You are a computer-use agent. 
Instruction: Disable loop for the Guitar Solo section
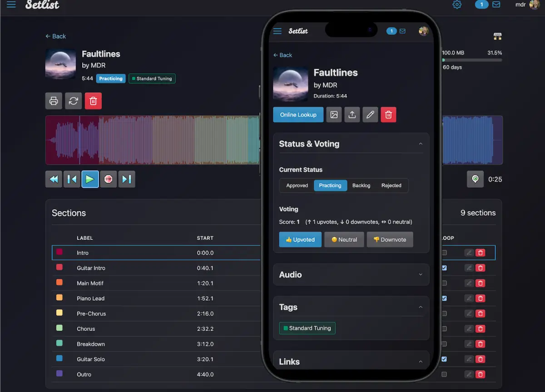[x=444, y=359]
